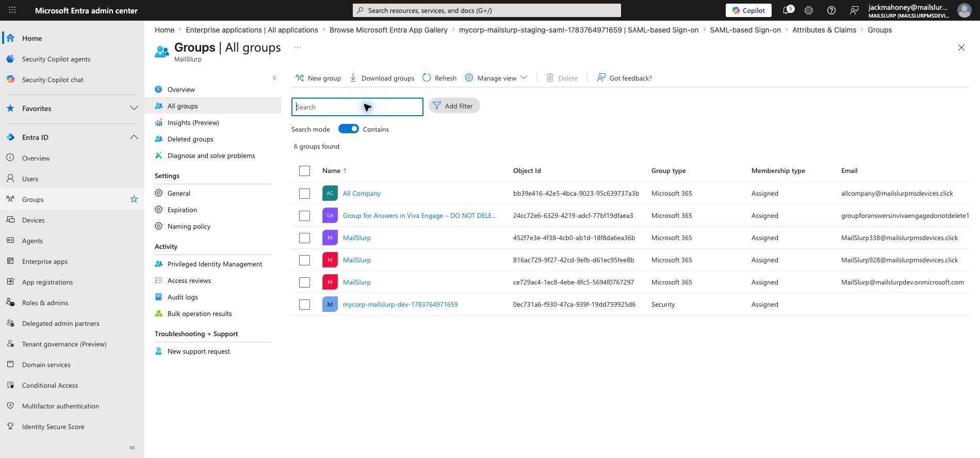Open the All Company group link
Viewport: 980px width, 458px height.
(x=362, y=194)
